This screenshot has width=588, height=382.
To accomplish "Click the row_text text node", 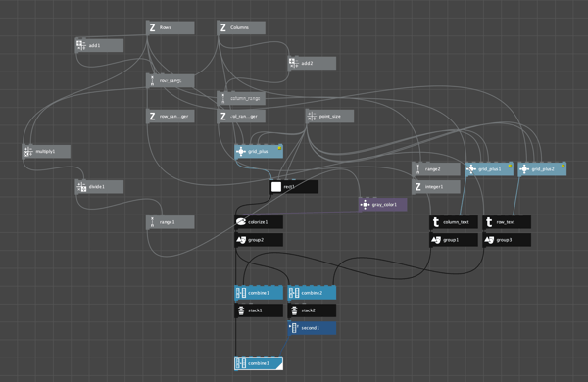I will (507, 222).
